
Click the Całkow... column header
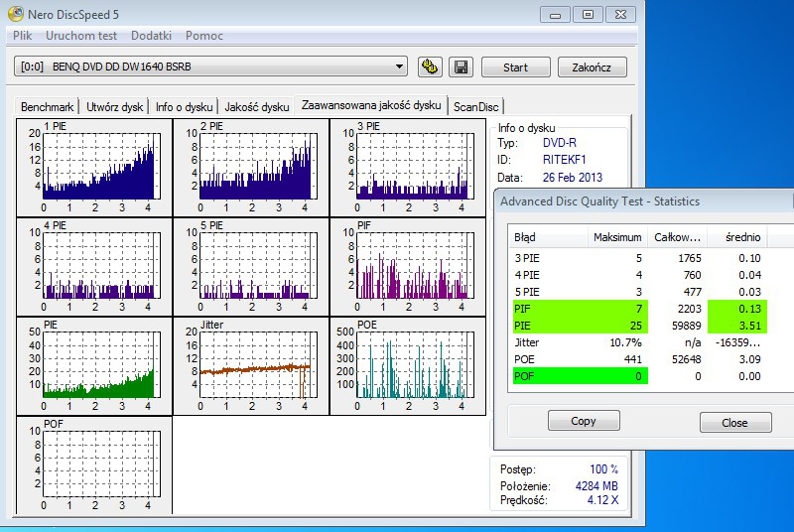pos(678,237)
